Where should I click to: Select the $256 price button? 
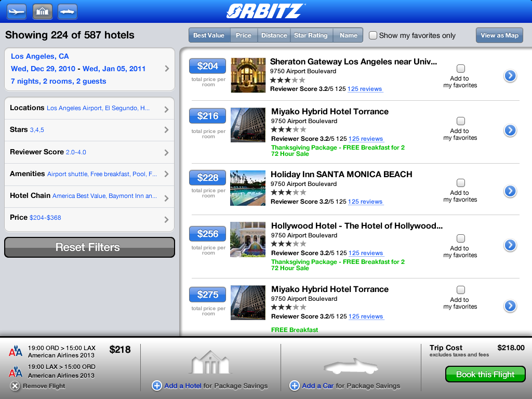point(207,233)
